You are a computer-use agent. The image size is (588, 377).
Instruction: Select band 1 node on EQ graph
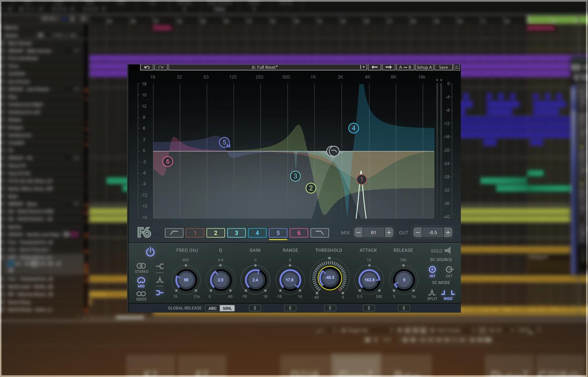point(361,180)
